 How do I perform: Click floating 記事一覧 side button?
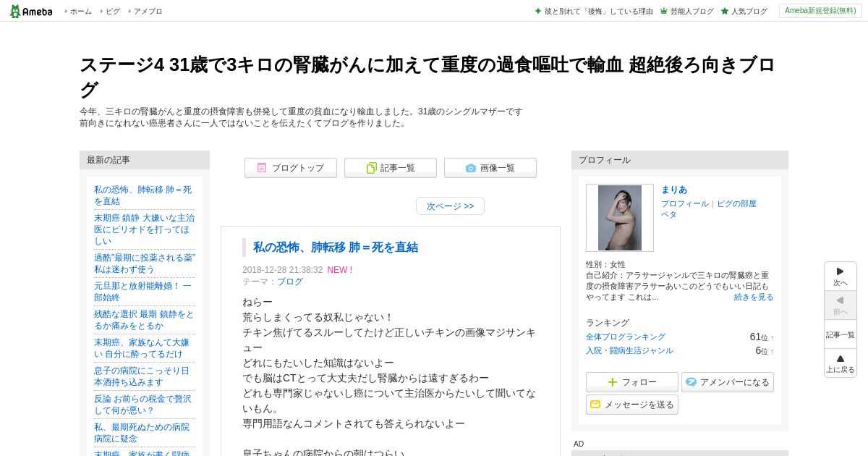[841, 334]
